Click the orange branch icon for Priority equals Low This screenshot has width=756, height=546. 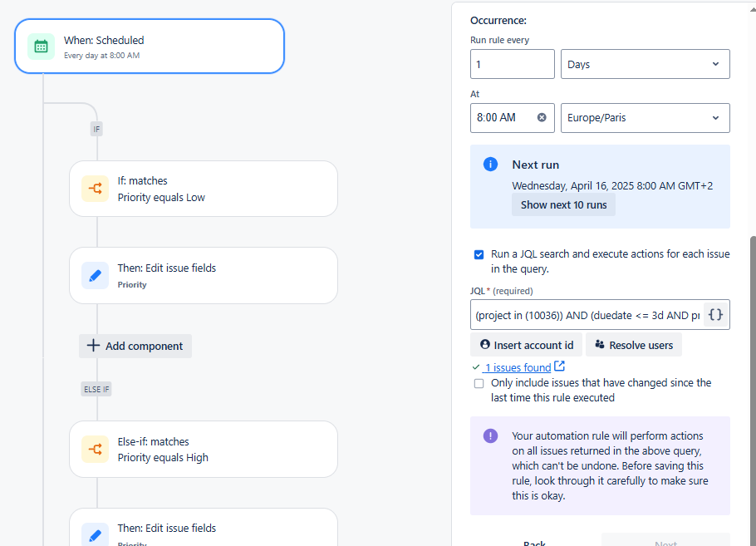95,189
